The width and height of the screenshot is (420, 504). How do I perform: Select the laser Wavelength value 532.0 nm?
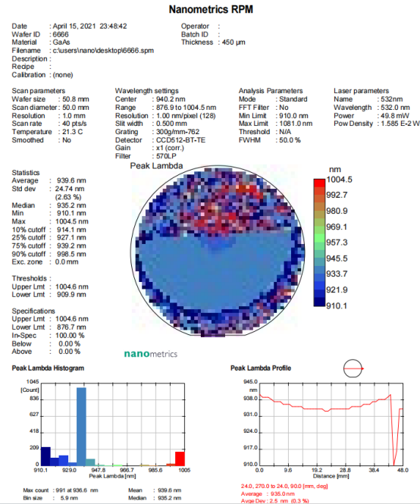pos(395,108)
